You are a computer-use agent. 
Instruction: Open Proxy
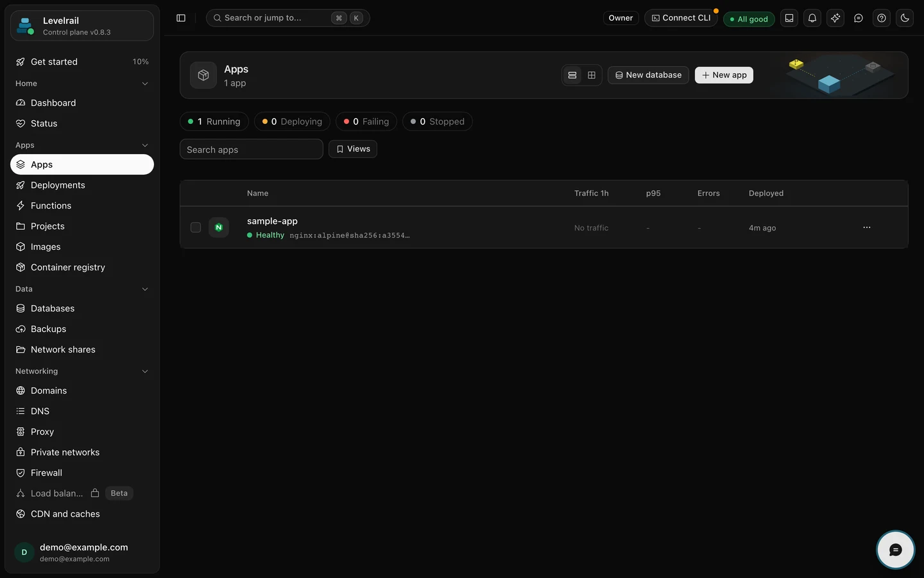click(82, 432)
